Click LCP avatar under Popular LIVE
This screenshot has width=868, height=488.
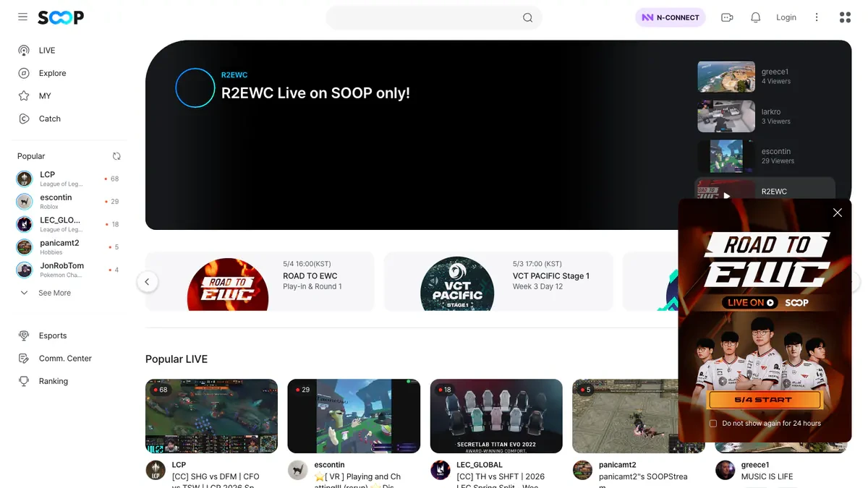(156, 470)
